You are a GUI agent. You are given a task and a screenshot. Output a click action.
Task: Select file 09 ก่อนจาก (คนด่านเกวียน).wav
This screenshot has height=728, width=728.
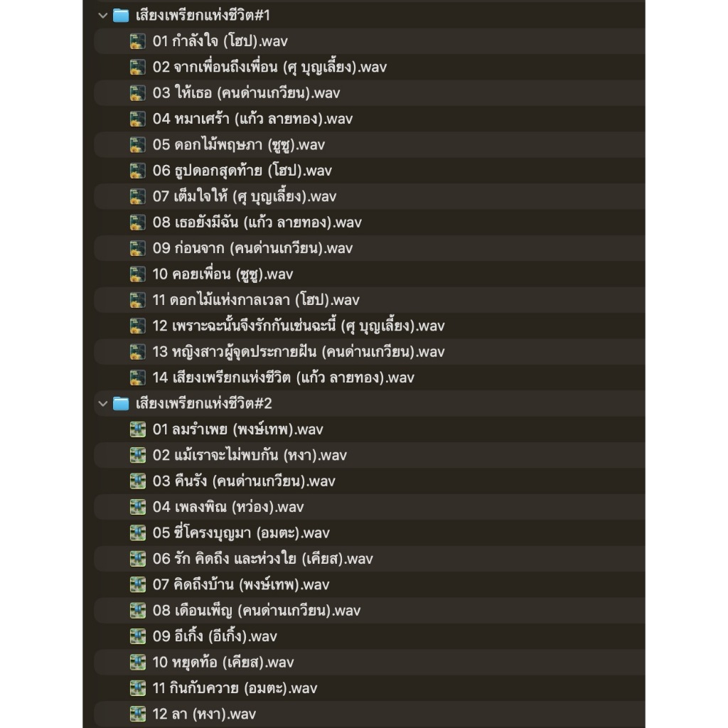pos(370,248)
